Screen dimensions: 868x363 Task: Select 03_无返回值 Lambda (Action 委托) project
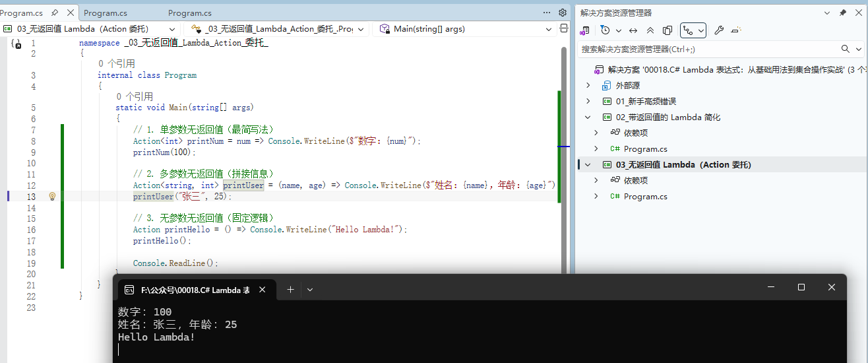pyautogui.click(x=683, y=164)
